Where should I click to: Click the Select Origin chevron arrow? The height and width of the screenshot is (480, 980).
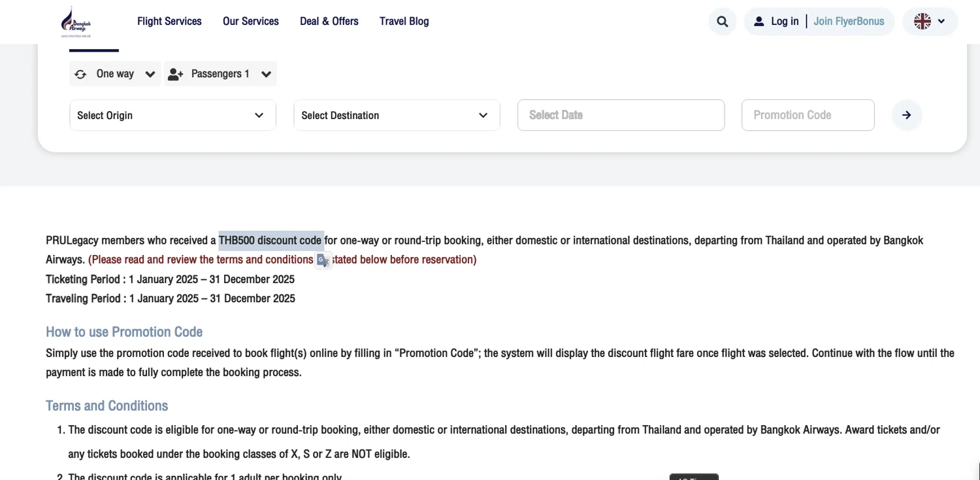coord(259,115)
